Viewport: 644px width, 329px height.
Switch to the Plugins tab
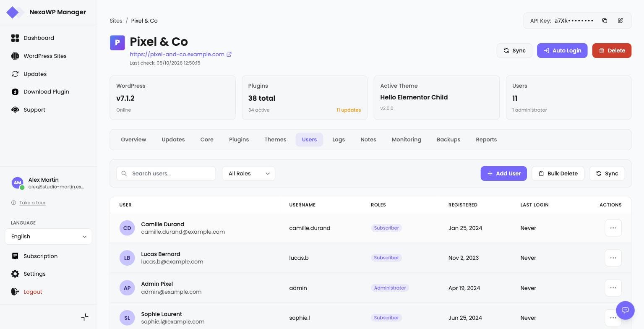(239, 140)
